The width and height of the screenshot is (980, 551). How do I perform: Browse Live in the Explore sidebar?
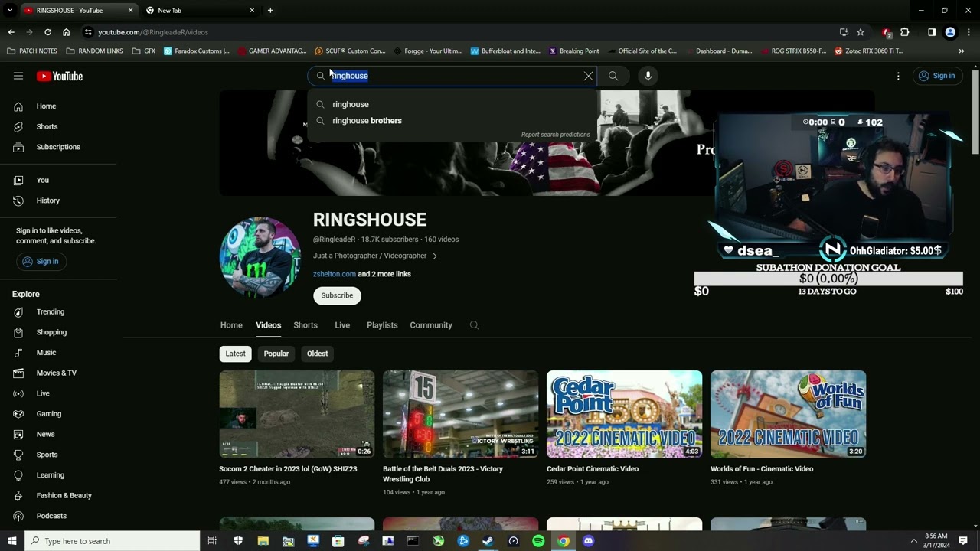58,393
